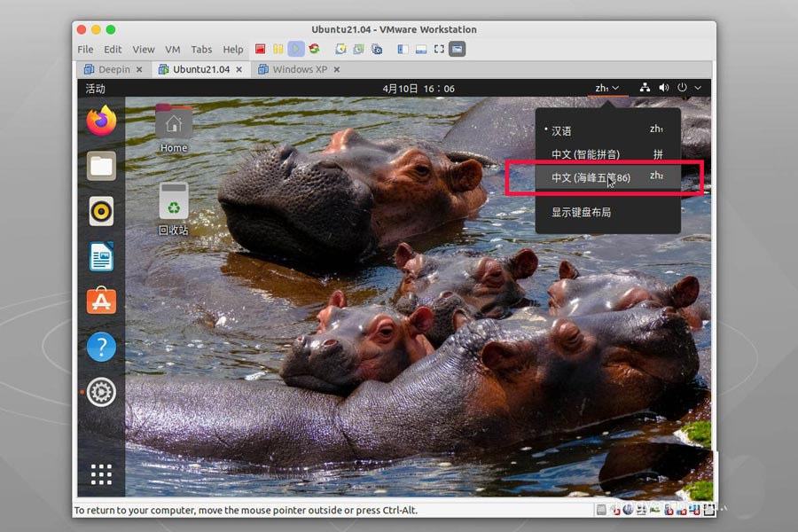Expand the system status menu chevron

(700, 88)
